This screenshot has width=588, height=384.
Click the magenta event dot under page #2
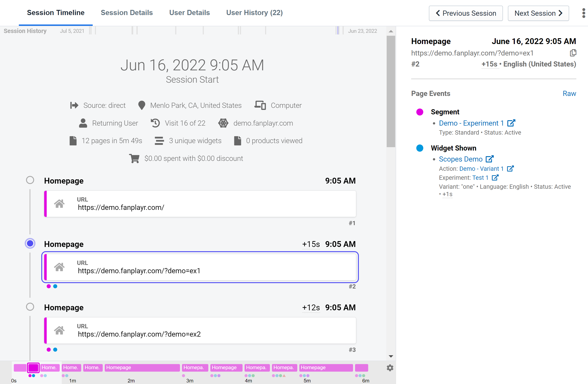point(49,286)
